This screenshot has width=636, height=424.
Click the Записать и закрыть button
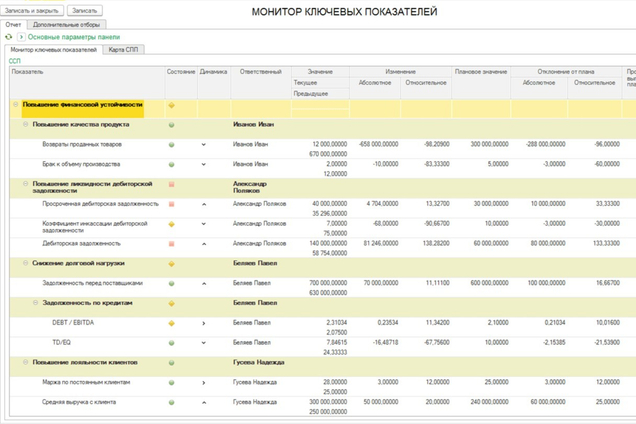pos(32,11)
